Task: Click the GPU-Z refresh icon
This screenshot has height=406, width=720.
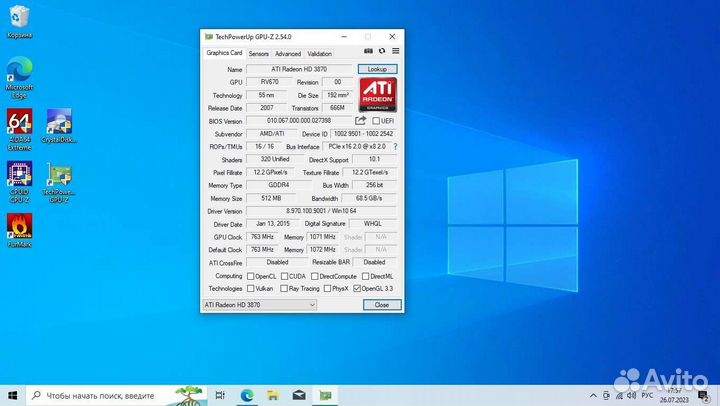Action: pos(382,51)
